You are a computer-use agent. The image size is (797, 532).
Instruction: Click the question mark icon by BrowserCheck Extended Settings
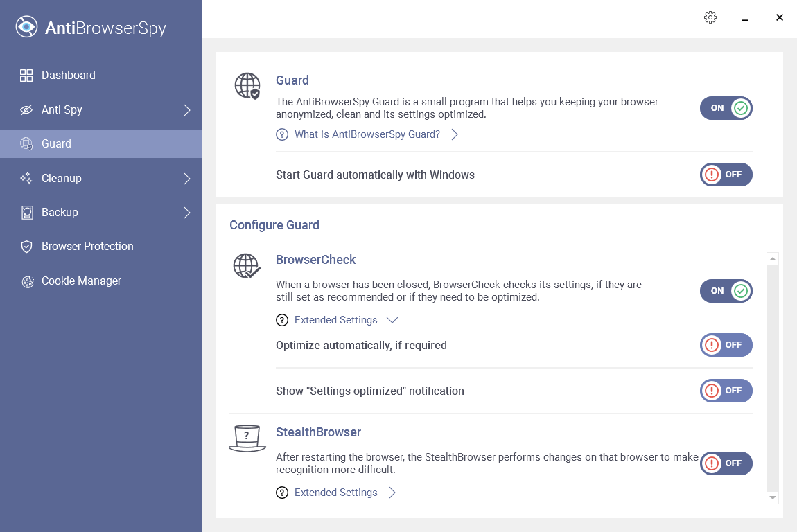[282, 320]
